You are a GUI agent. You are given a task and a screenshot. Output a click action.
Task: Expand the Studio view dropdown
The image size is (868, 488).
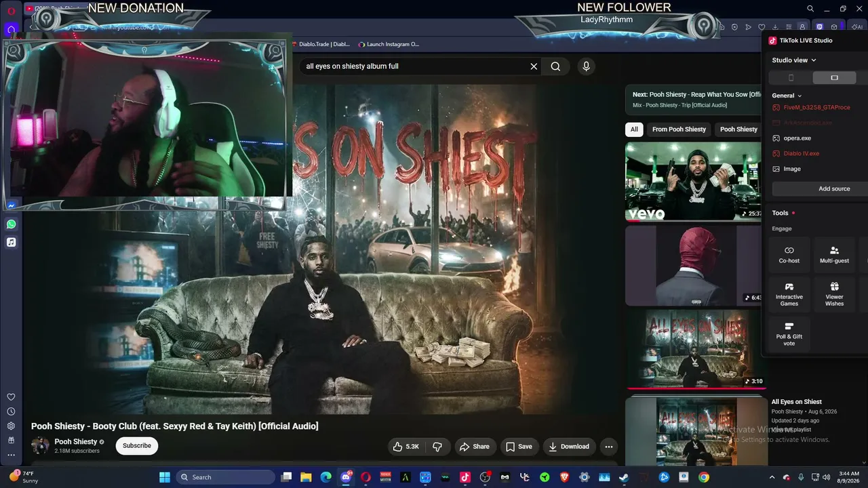pyautogui.click(x=794, y=60)
